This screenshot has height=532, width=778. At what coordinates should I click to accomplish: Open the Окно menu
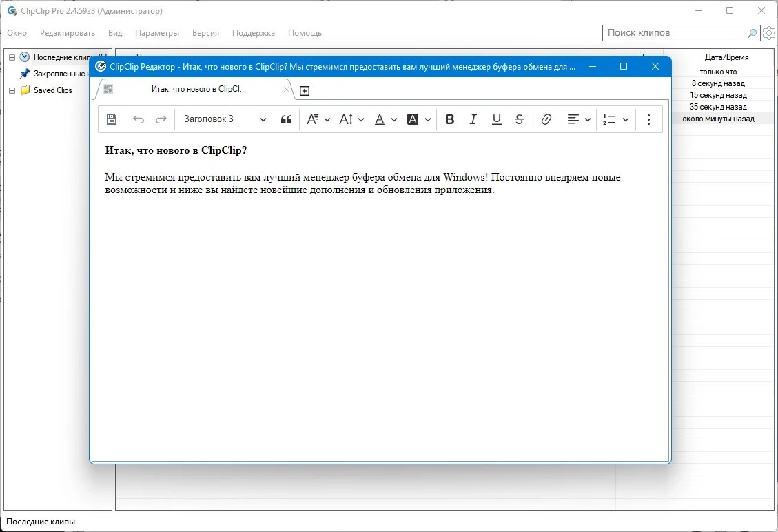[x=17, y=33]
